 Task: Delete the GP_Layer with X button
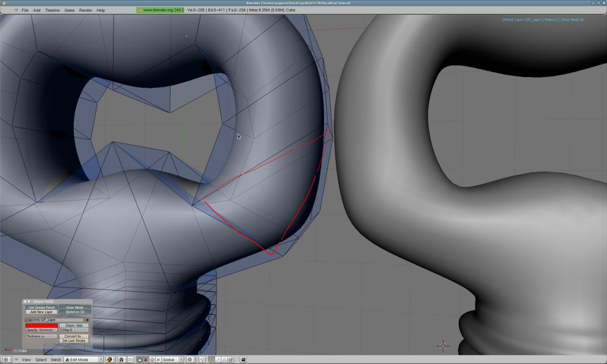(x=87, y=320)
